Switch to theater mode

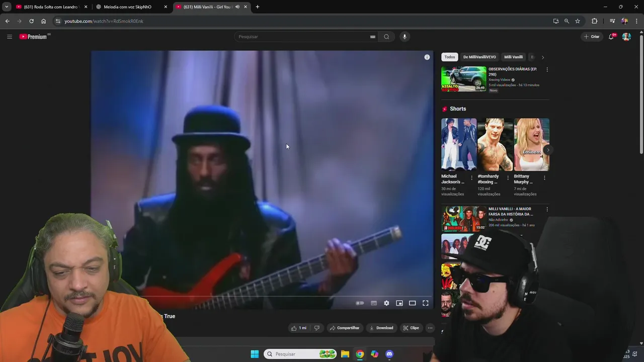click(x=413, y=303)
